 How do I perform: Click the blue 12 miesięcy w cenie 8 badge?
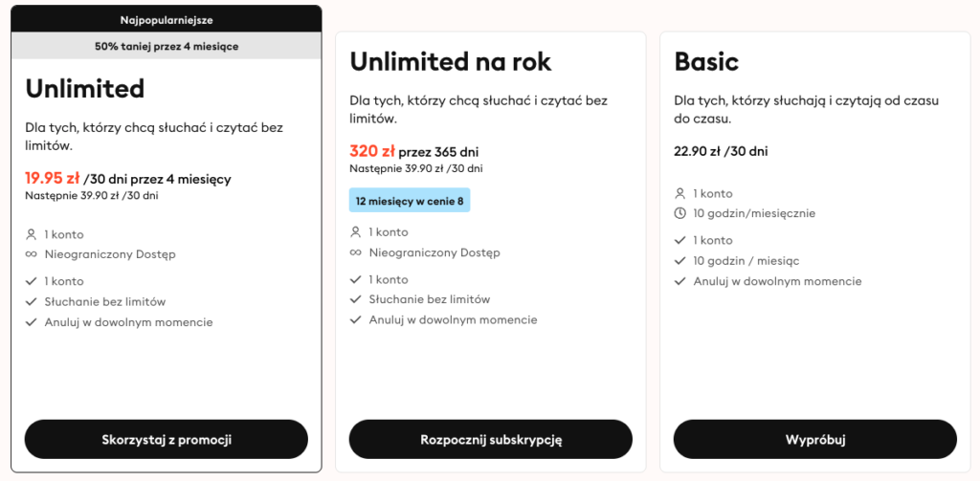coord(410,201)
